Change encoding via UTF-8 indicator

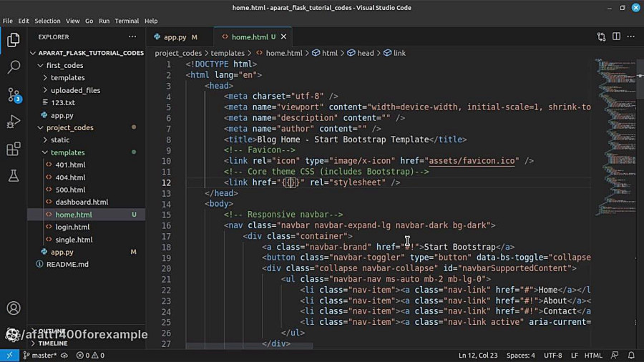pyautogui.click(x=553, y=356)
